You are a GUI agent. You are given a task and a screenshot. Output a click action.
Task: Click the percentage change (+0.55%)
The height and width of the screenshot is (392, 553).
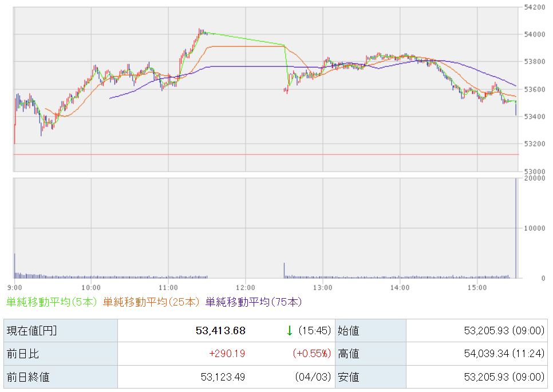(312, 354)
